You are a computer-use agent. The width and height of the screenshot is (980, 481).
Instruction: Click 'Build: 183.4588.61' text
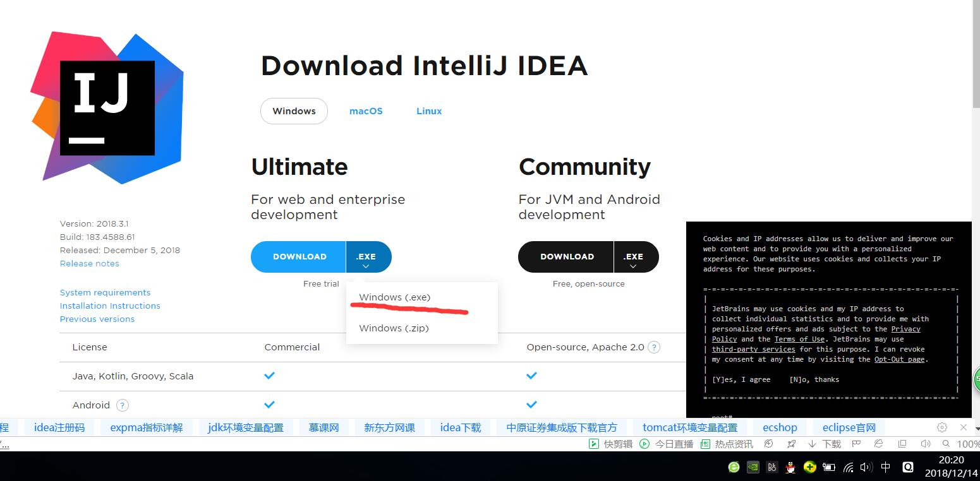pos(97,237)
